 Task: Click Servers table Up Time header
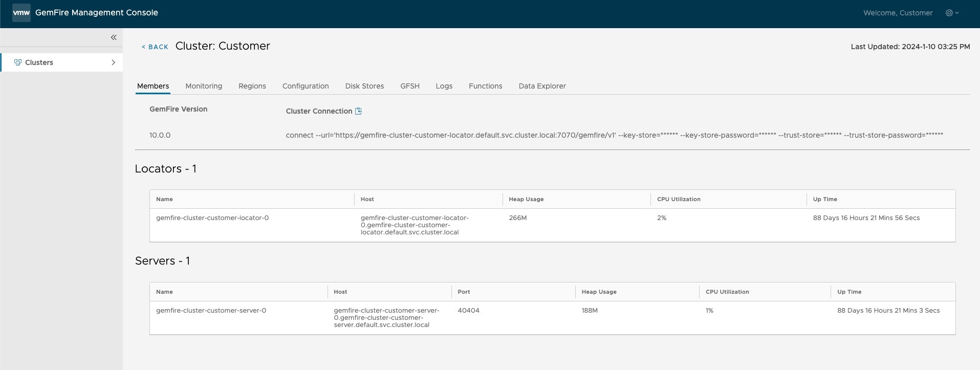pos(850,292)
